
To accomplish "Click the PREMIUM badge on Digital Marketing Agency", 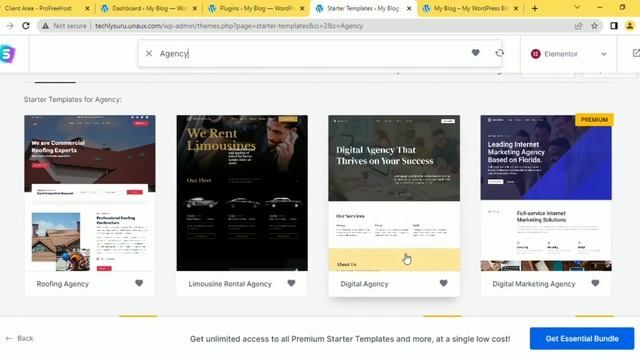I will coord(594,120).
